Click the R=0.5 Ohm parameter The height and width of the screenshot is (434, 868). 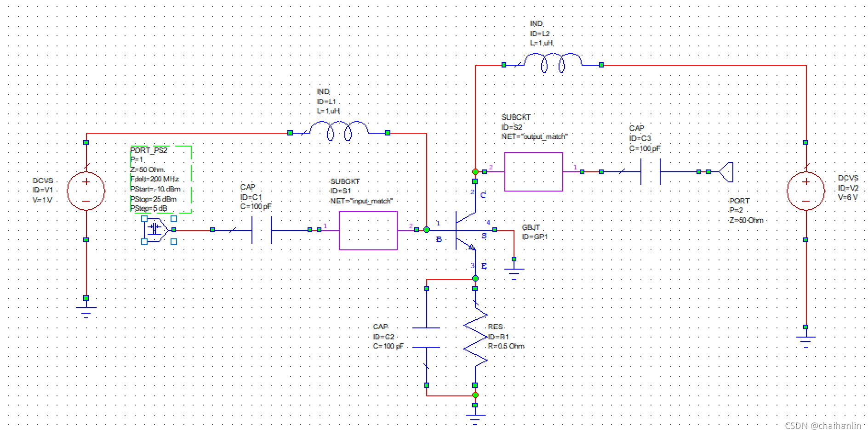506,346
